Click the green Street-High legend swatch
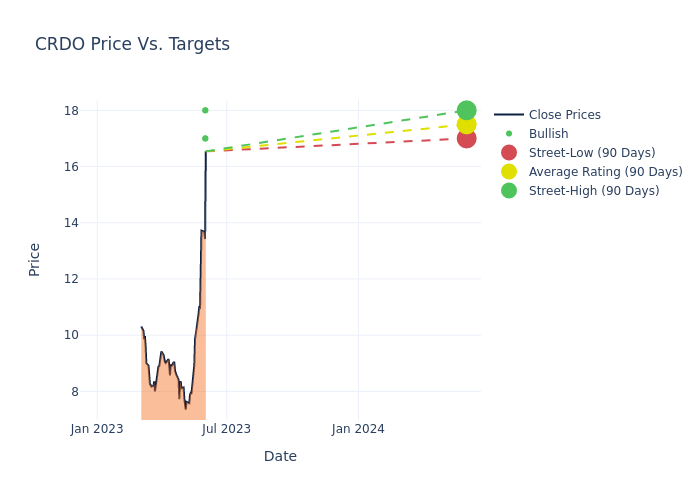 [509, 191]
